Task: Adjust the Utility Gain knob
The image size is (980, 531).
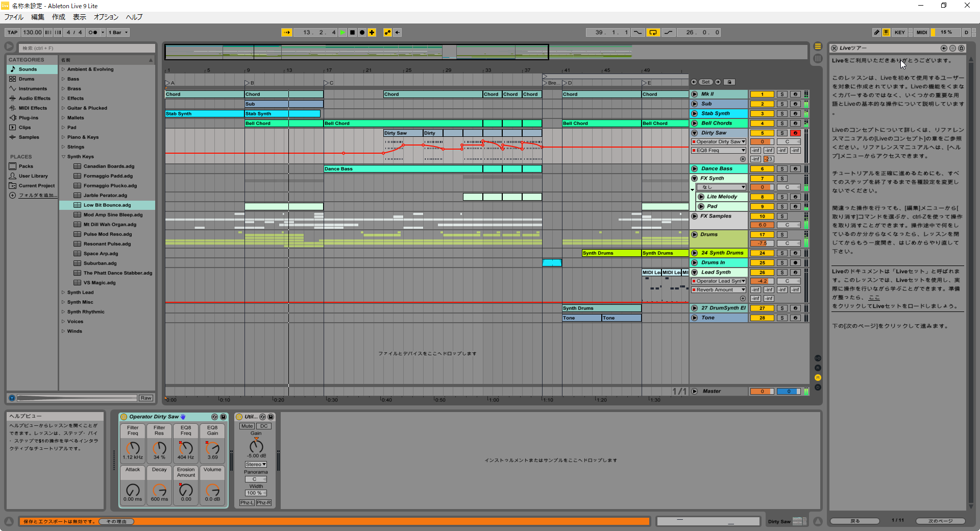Action: tap(256, 446)
